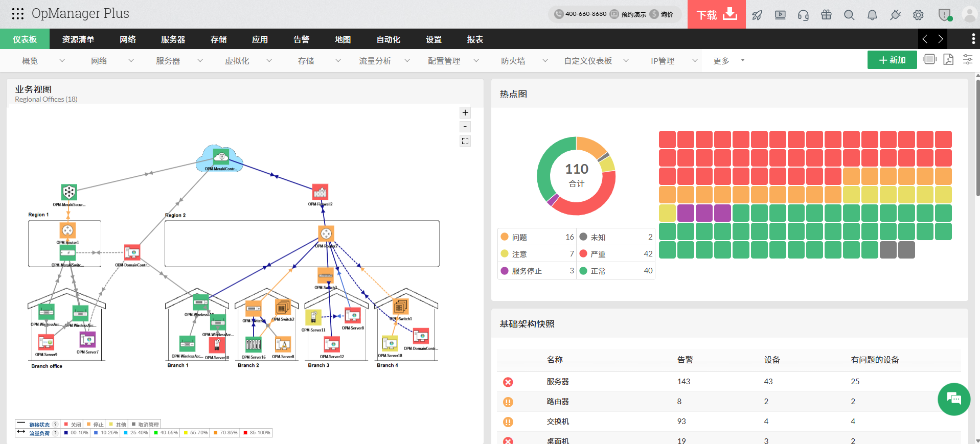Click the donut chart 110 合计 center
Image resolution: width=980 pixels, height=444 pixels.
point(577,175)
